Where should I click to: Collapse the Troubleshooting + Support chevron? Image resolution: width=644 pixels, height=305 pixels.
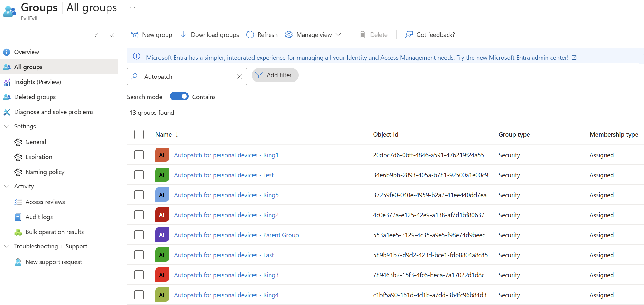(x=7, y=246)
